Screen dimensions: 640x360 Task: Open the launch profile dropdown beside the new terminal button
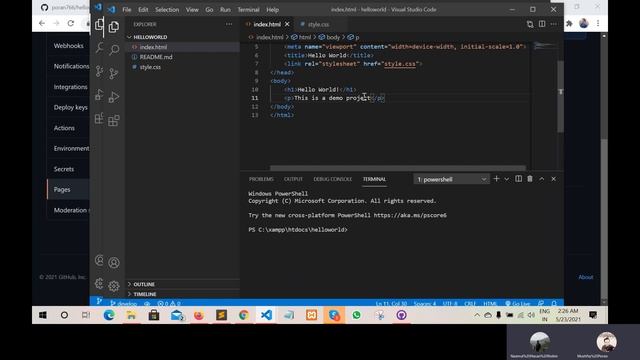click(507, 179)
